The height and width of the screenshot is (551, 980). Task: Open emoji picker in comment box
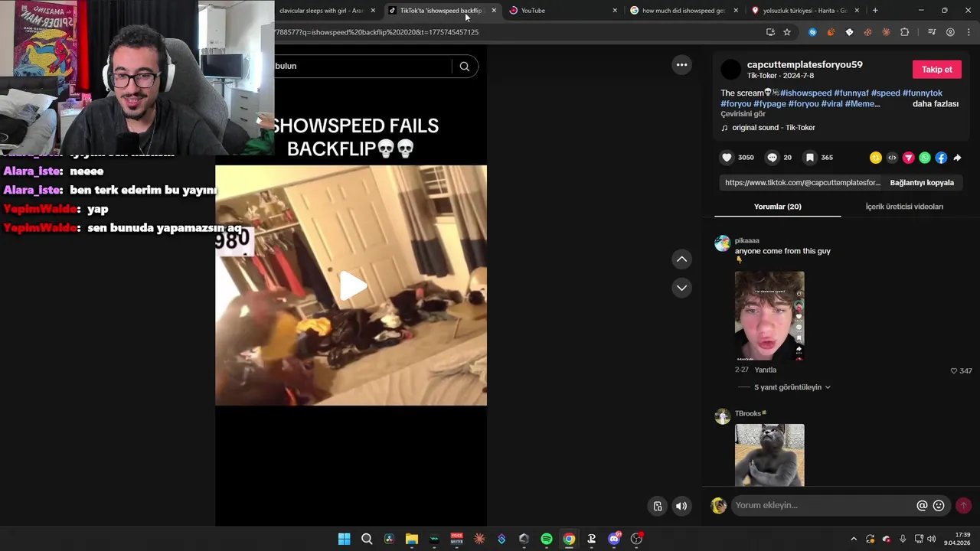click(939, 506)
